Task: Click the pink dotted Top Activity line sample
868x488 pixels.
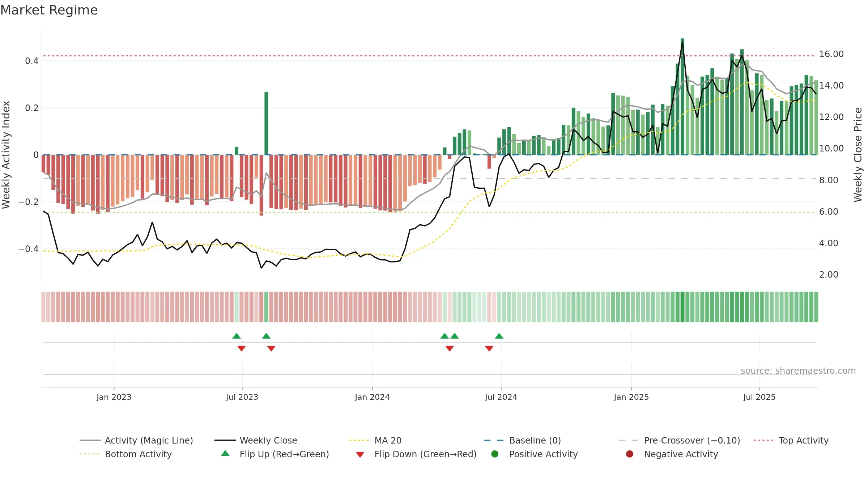Action: pos(763,440)
